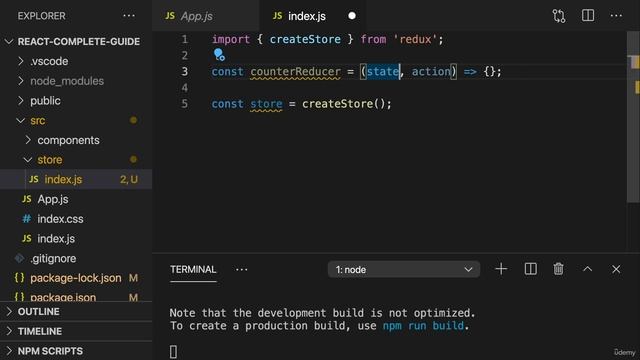Click the JS icon beside App.js file
The image size is (640, 360).
click(27, 199)
